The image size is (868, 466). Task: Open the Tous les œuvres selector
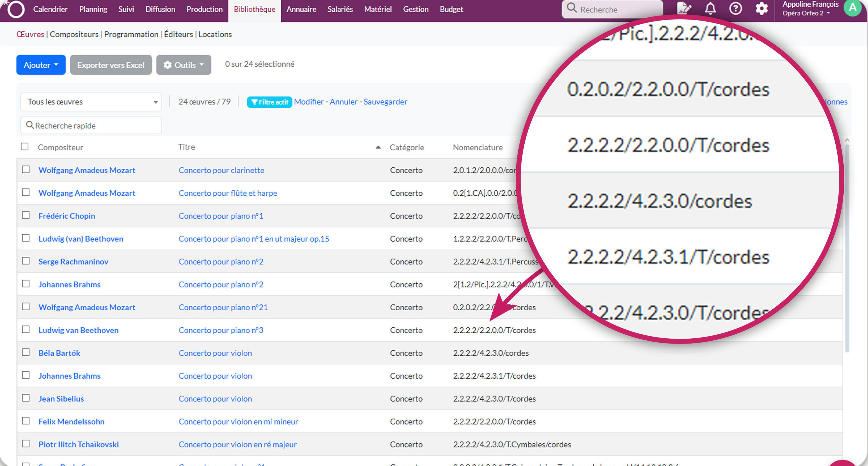pyautogui.click(x=91, y=102)
